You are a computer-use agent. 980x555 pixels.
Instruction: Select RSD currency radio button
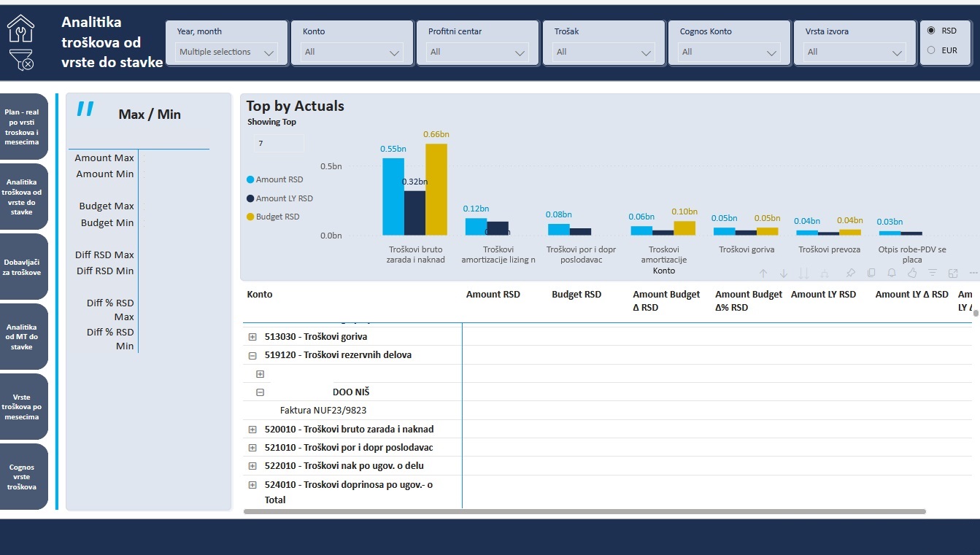tap(931, 31)
